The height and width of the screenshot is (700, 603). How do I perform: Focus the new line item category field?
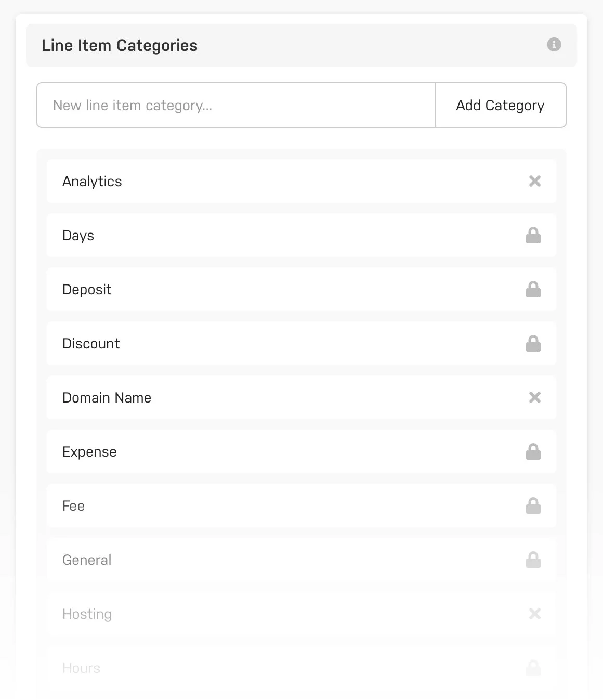click(236, 105)
